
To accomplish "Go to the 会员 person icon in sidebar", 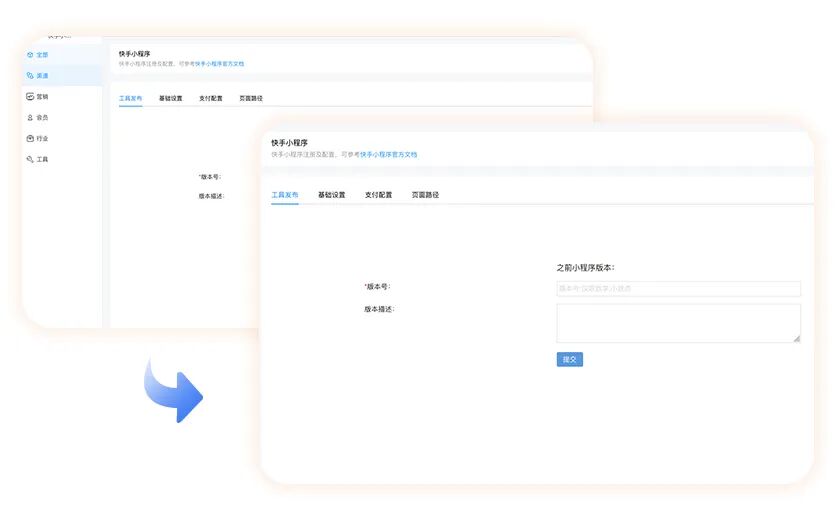I will [30, 117].
